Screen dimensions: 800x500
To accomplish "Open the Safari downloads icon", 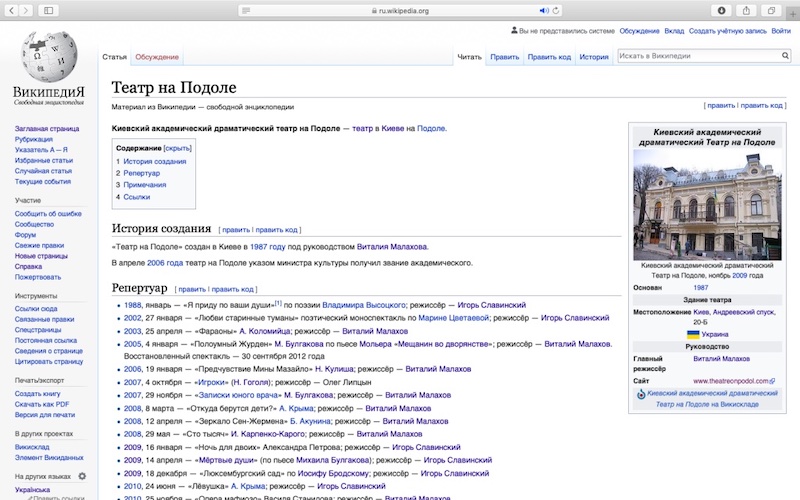I will pyautogui.click(x=721, y=10).
